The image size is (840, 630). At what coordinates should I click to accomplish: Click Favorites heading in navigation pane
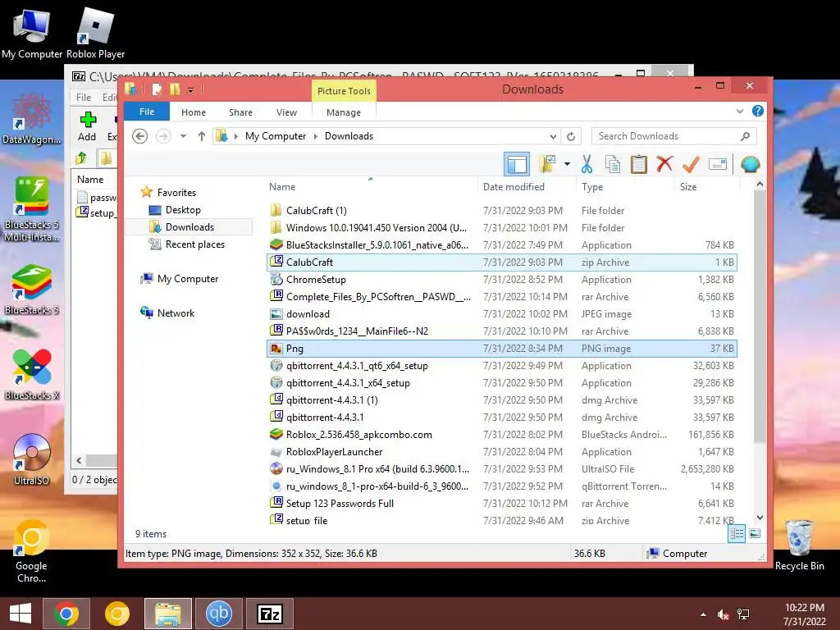point(176,192)
